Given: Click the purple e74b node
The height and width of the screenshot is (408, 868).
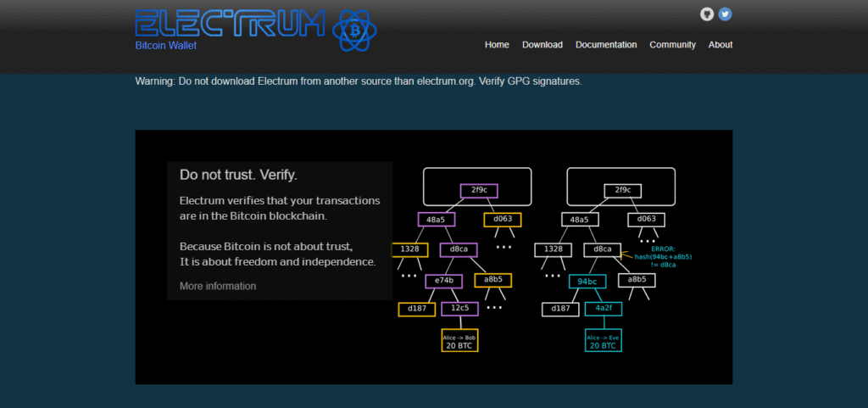Looking at the screenshot, I should [x=443, y=282].
